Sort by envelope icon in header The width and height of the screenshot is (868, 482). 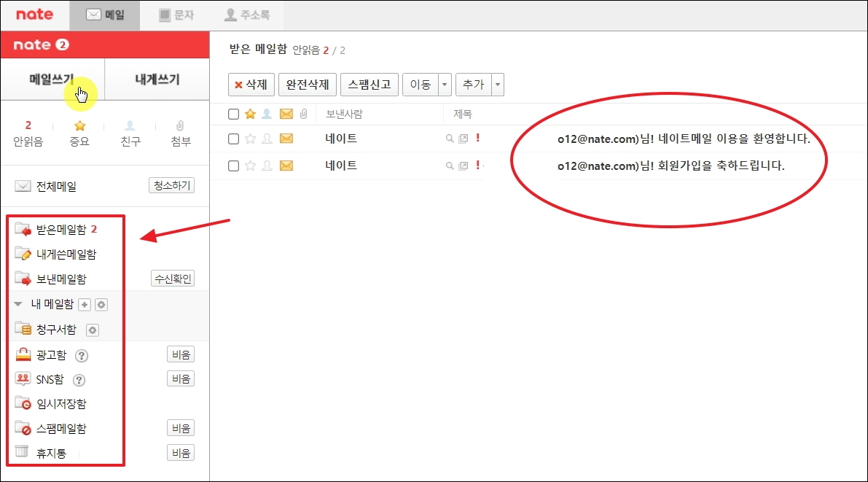[286, 114]
